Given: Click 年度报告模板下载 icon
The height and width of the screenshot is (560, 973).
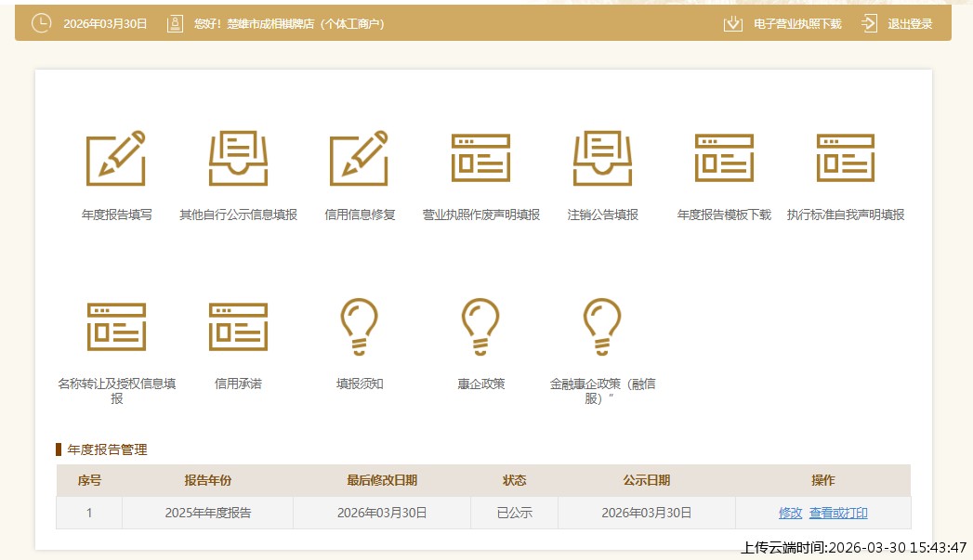Looking at the screenshot, I should (x=724, y=158).
